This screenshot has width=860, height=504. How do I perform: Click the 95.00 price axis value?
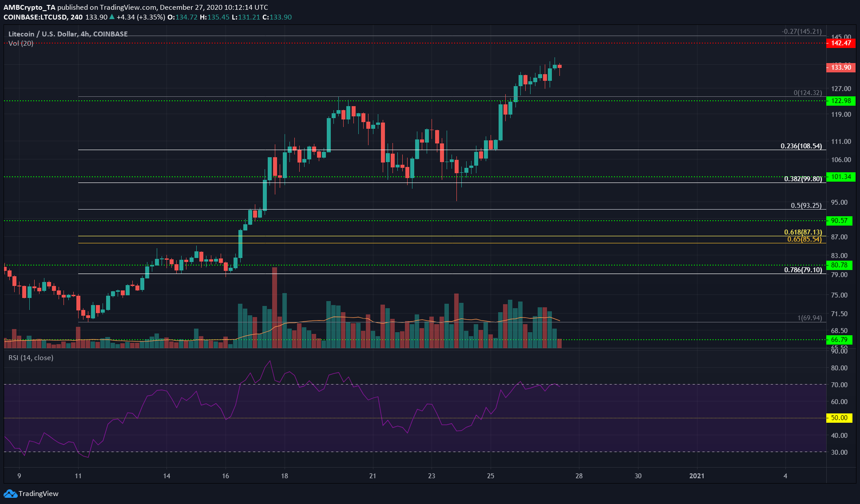coord(839,202)
